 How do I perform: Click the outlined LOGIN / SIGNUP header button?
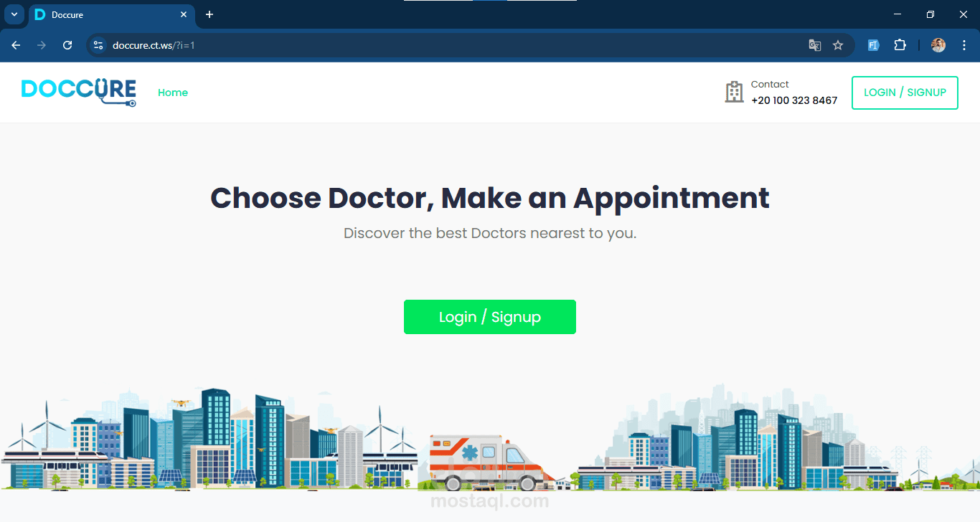pos(905,92)
